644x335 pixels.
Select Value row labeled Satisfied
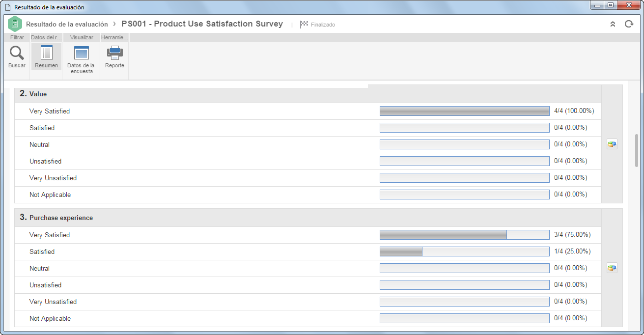click(308, 128)
